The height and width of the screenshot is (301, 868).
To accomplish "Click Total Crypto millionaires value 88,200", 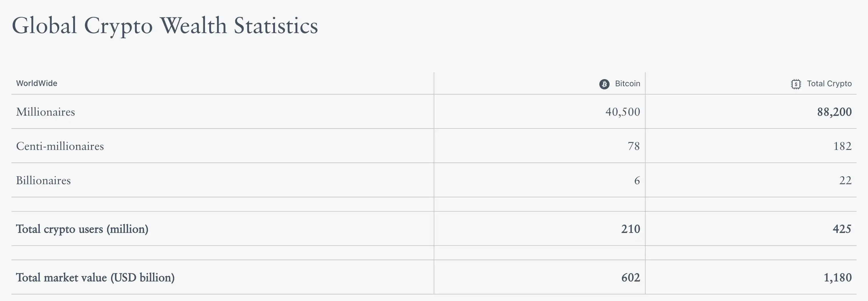I will coord(834,112).
